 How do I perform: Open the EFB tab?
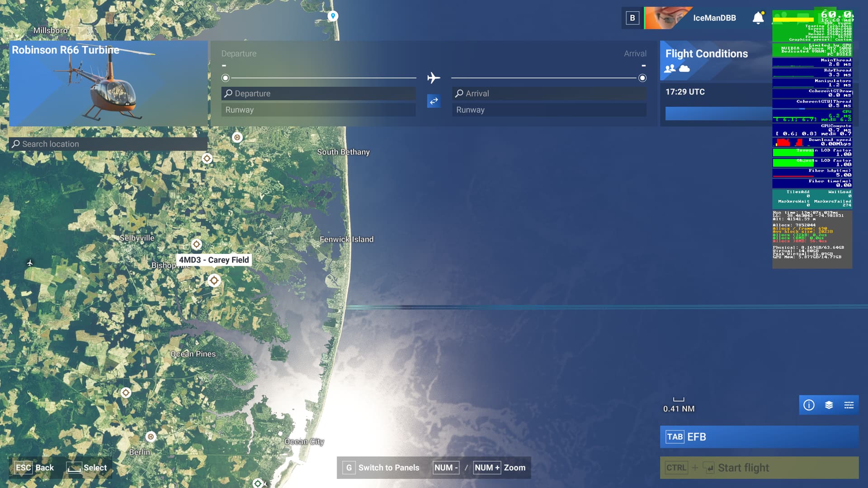(759, 437)
